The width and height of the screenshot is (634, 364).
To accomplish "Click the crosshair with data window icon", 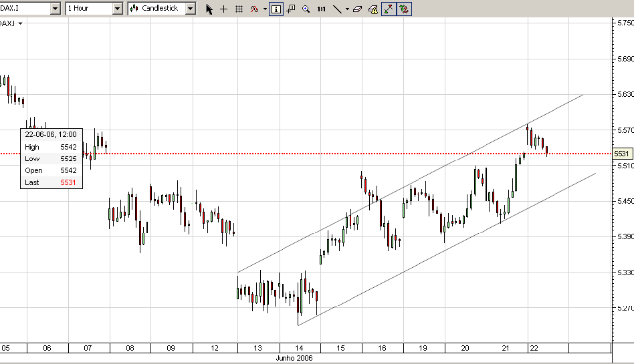I will [291, 9].
